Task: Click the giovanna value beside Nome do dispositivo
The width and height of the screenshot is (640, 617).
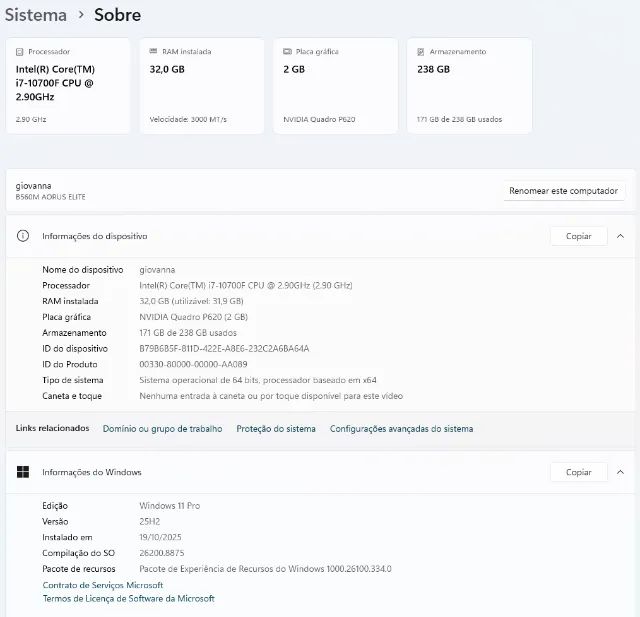Action: pos(157,270)
